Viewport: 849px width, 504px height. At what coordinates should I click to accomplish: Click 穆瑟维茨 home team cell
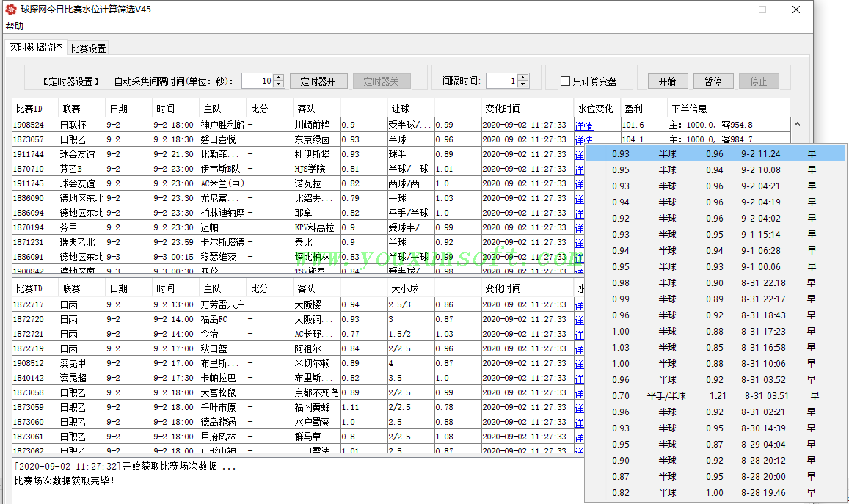point(222,257)
